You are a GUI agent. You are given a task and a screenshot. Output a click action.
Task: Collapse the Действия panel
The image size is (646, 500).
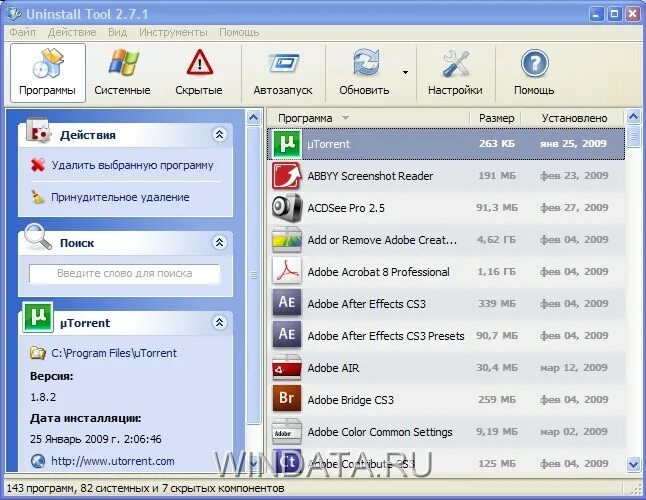(x=220, y=134)
